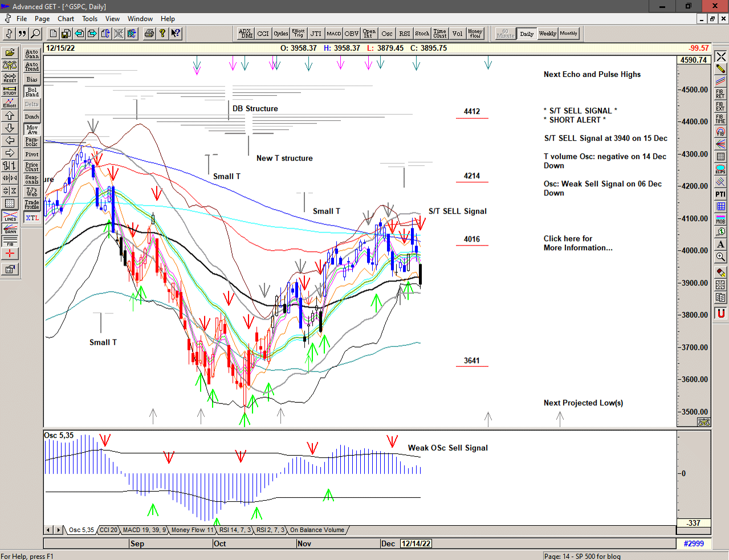Open the Fibonacci Retracement tool
The width and height of the screenshot is (729, 560).
[720, 94]
